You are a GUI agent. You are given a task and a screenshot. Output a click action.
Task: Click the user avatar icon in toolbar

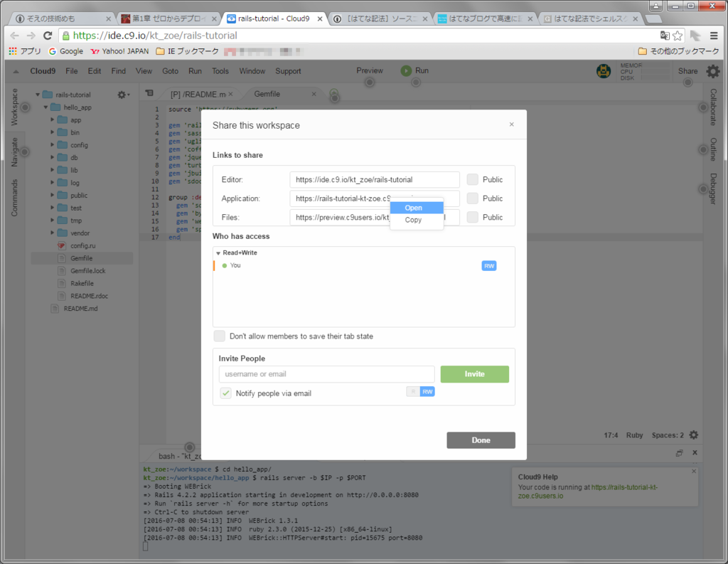click(x=603, y=71)
